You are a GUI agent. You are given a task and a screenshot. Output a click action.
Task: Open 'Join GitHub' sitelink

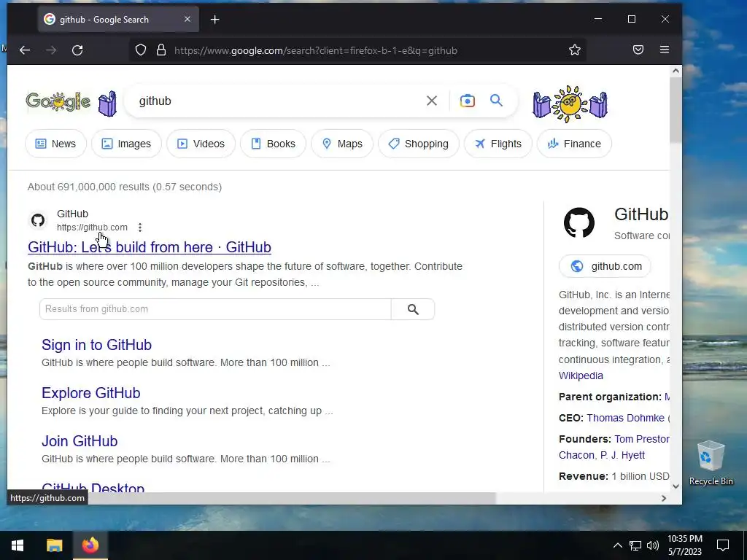(x=80, y=441)
